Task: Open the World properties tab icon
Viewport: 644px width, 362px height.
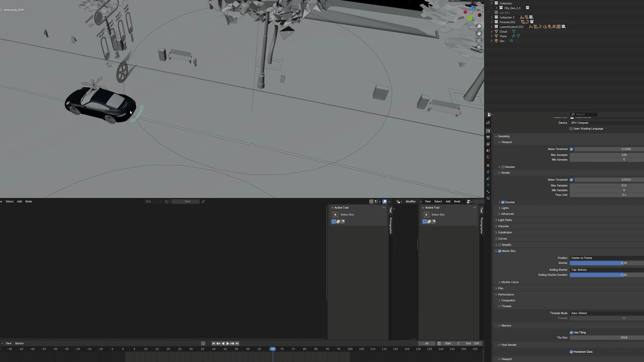Action: point(488,157)
